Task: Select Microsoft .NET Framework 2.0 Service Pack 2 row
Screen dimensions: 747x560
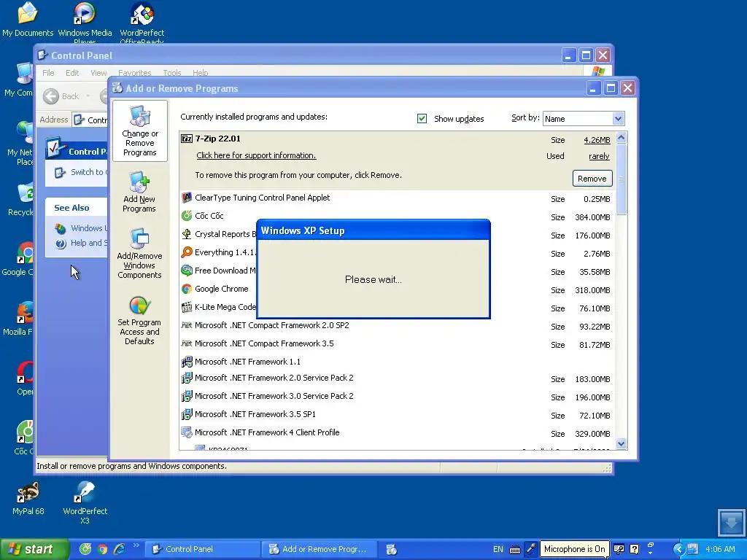Action: tap(397, 378)
